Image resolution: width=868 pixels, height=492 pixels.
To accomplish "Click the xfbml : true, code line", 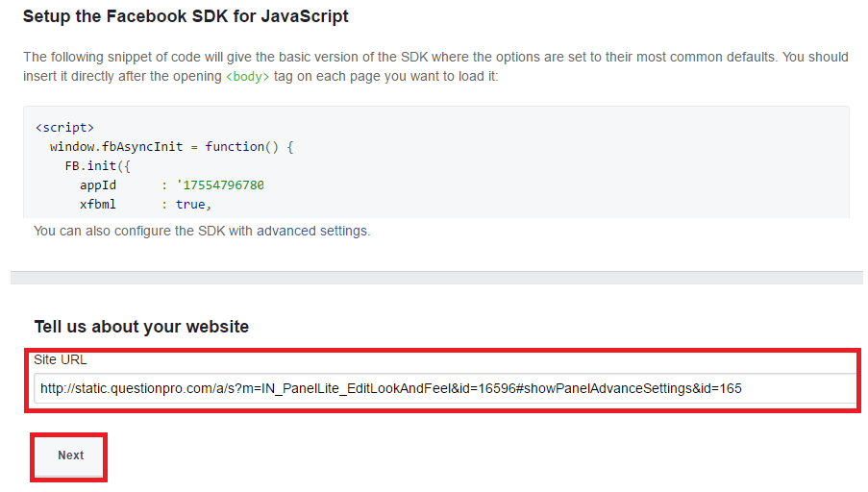I will click(145, 205).
